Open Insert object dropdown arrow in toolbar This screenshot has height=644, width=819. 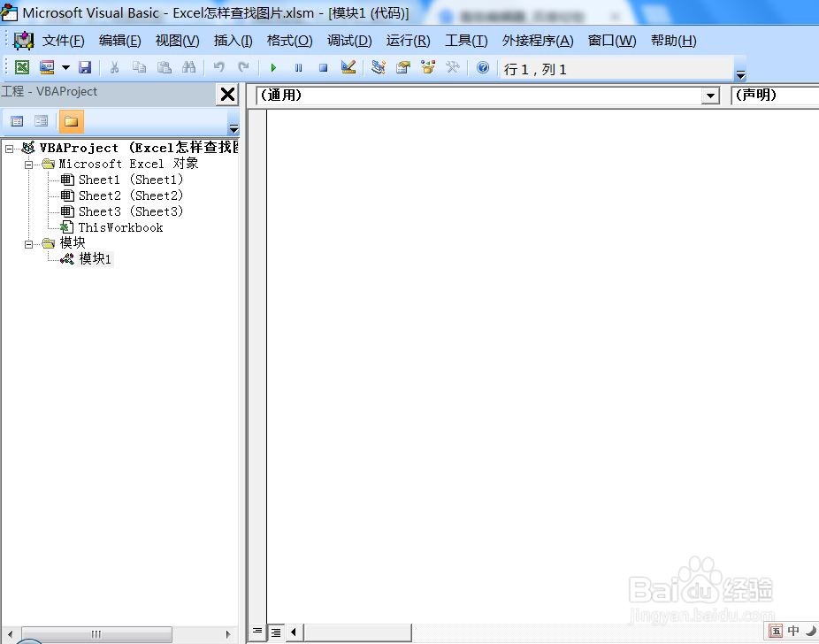tap(65, 67)
